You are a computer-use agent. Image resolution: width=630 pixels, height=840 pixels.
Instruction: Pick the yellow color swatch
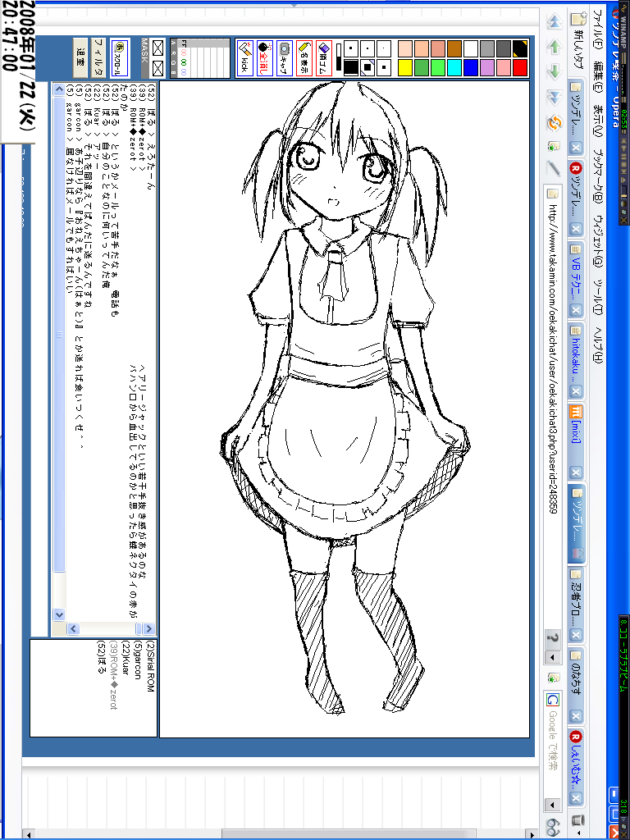tap(405, 67)
